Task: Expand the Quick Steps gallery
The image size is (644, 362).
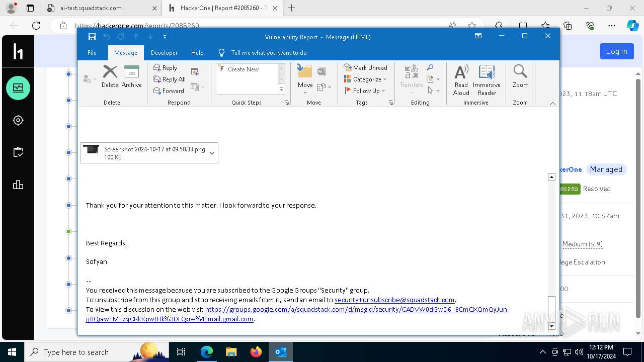Action: tap(281, 89)
